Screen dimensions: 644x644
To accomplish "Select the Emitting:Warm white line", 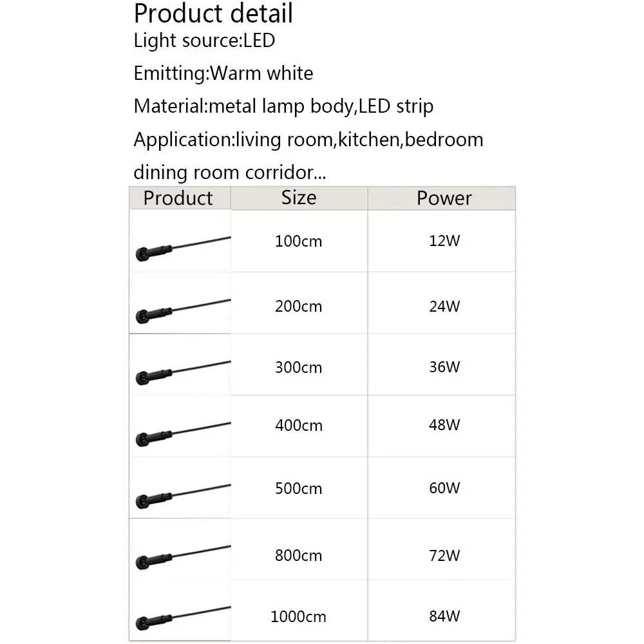I will 223,73.
